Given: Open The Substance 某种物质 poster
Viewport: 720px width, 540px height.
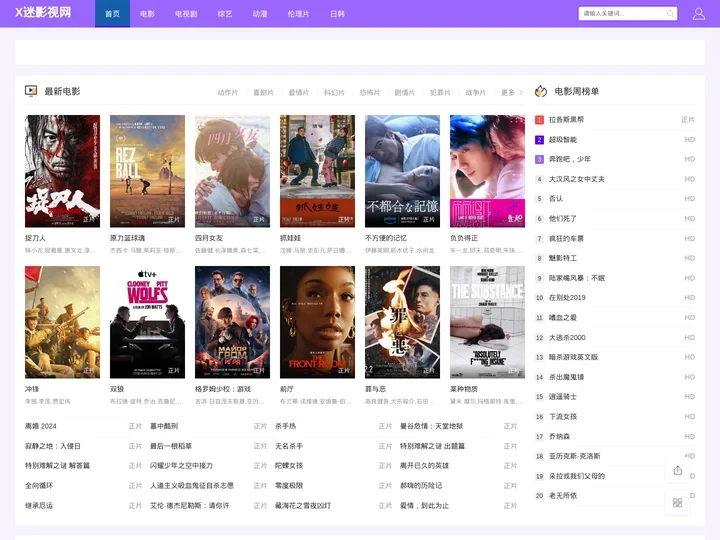Looking at the screenshot, I should coord(487,322).
